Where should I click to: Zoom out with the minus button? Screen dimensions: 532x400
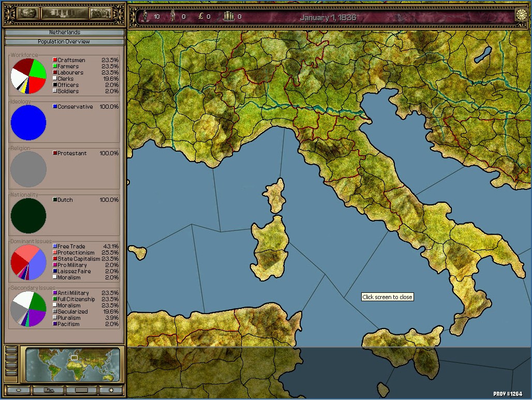(x=19, y=390)
